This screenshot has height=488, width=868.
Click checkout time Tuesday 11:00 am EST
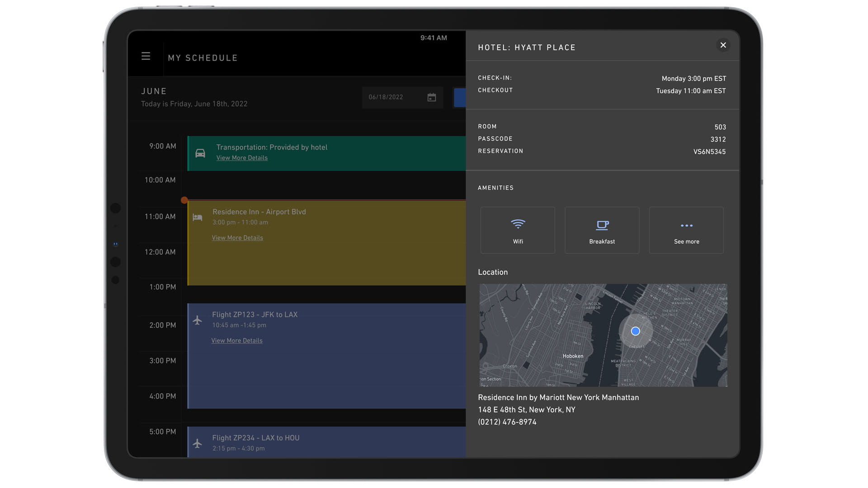point(691,91)
